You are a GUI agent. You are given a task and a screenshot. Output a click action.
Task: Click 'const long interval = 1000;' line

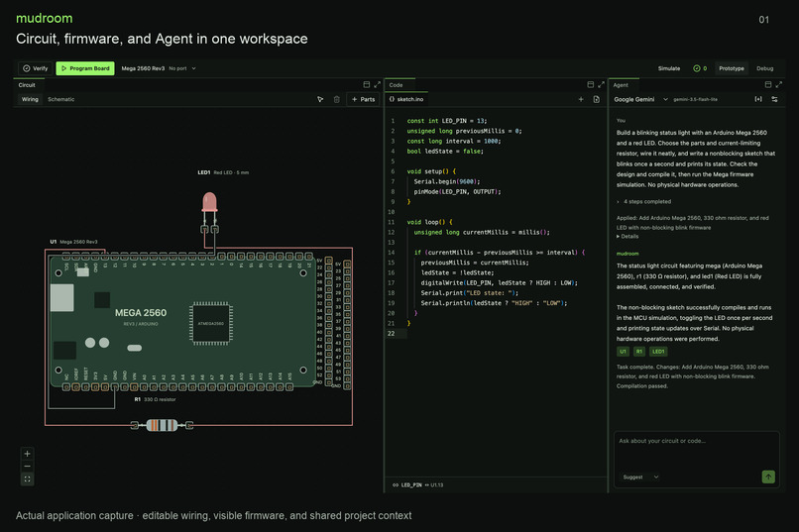[x=453, y=141]
